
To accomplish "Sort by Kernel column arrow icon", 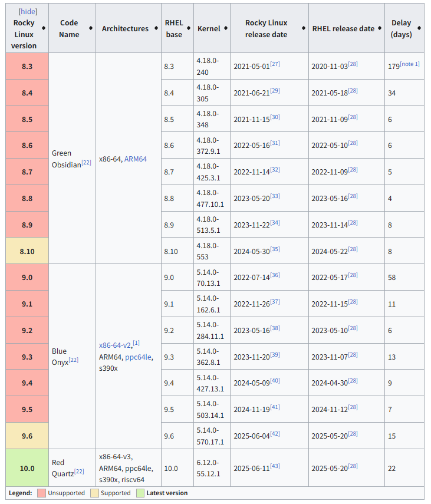I will point(226,28).
